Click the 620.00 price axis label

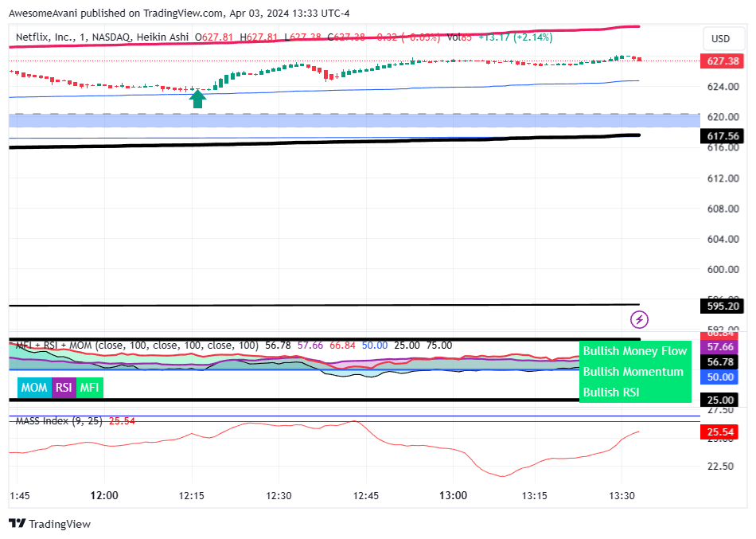(x=723, y=117)
